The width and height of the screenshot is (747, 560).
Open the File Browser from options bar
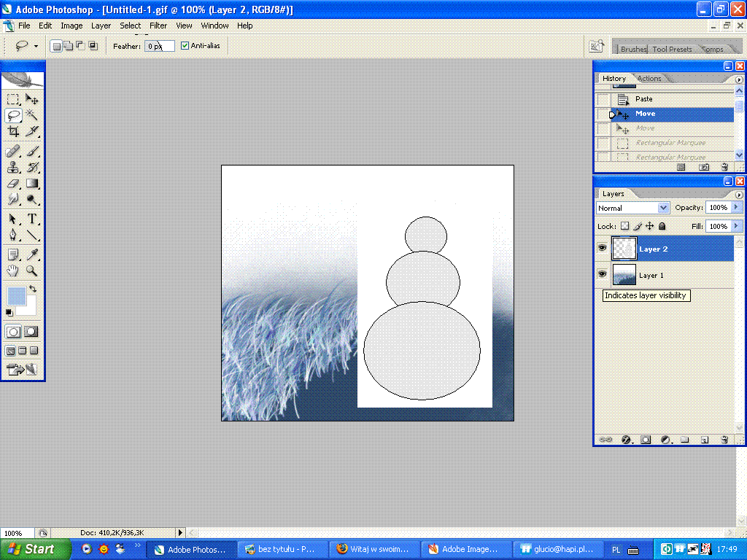(597, 46)
